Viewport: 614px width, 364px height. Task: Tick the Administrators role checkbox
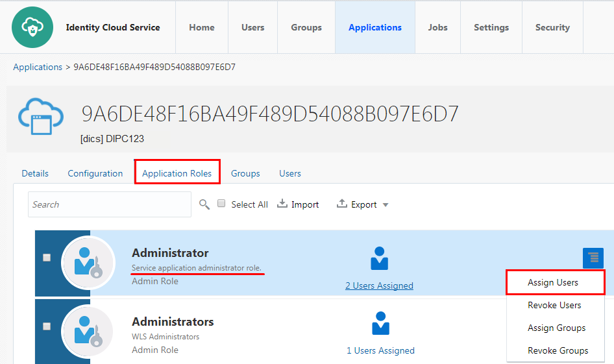click(x=47, y=326)
